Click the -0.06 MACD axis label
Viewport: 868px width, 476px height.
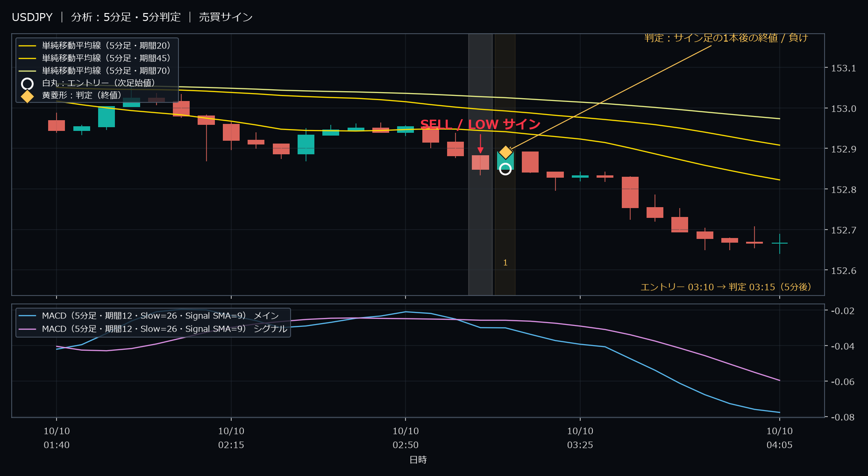coord(842,382)
